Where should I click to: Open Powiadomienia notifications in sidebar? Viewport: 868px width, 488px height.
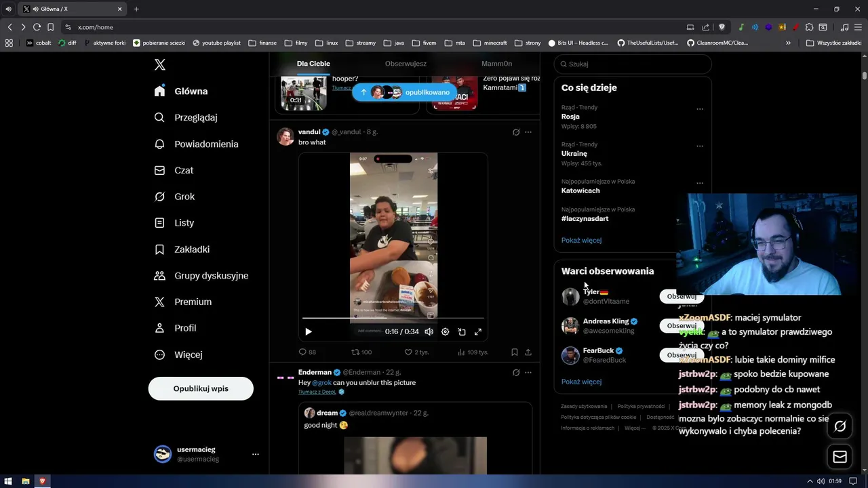pyautogui.click(x=196, y=144)
